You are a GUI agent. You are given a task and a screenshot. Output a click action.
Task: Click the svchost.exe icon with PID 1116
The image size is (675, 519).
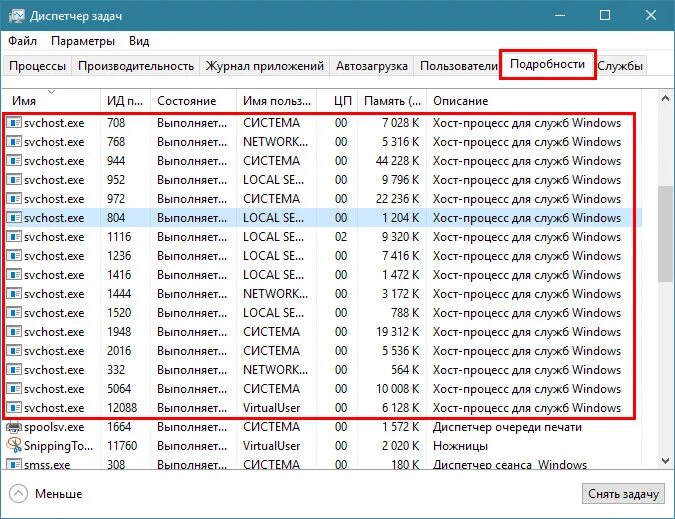(14, 237)
